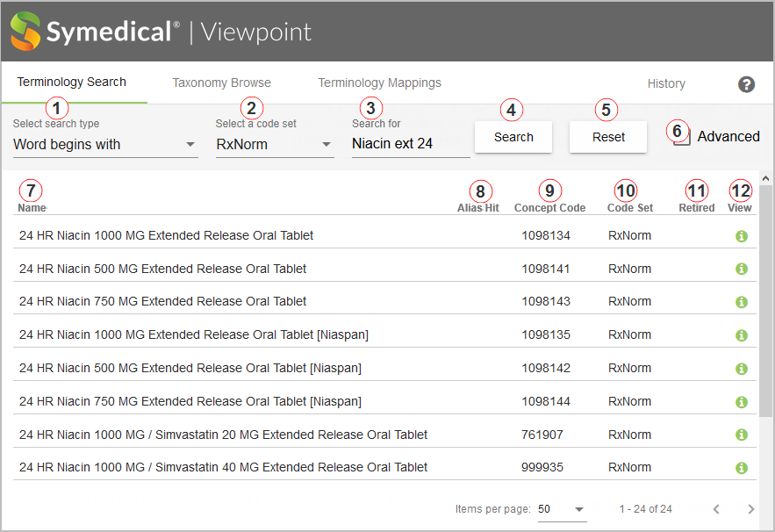View info for concept code 1098142

[x=742, y=369]
